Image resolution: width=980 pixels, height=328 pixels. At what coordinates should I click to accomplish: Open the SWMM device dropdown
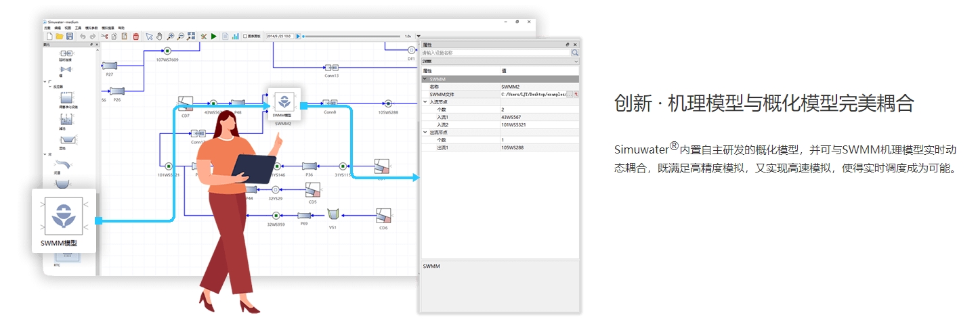click(576, 62)
